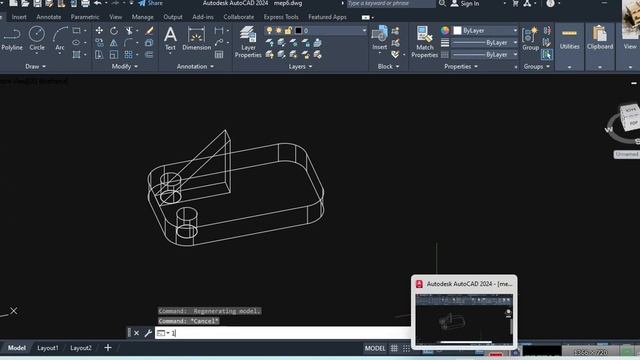Switch to the Layout2 tab
Viewport: 640px width, 360px height.
tap(81, 348)
